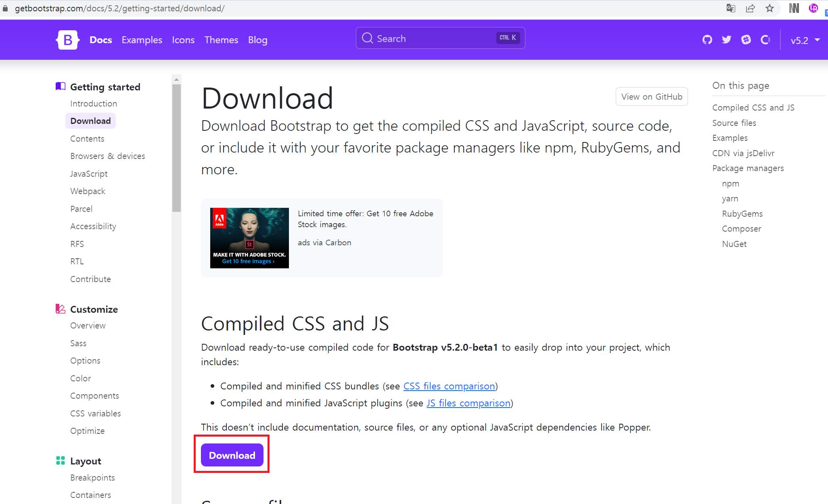Jump to RubyGems in On this page
The width and height of the screenshot is (828, 504).
[x=742, y=214]
